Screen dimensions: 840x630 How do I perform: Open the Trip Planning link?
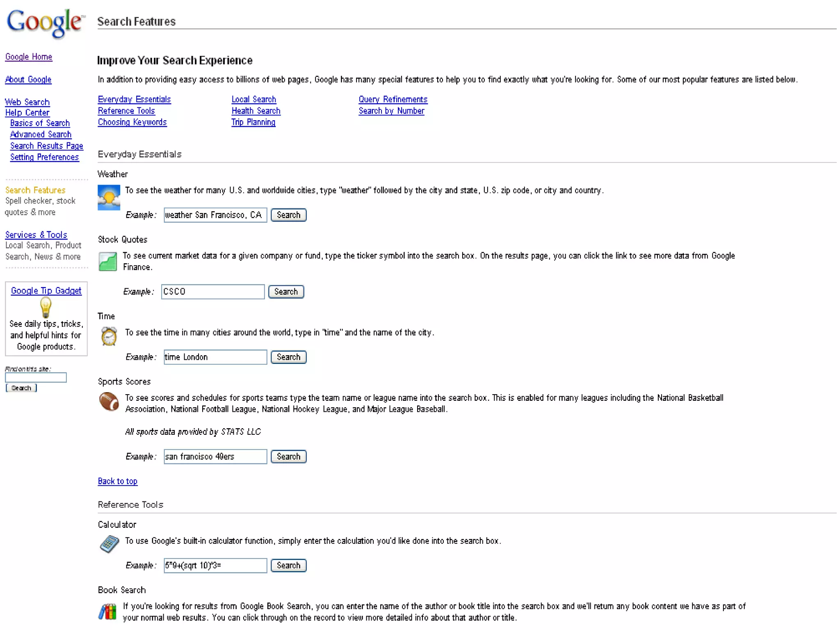(x=253, y=122)
